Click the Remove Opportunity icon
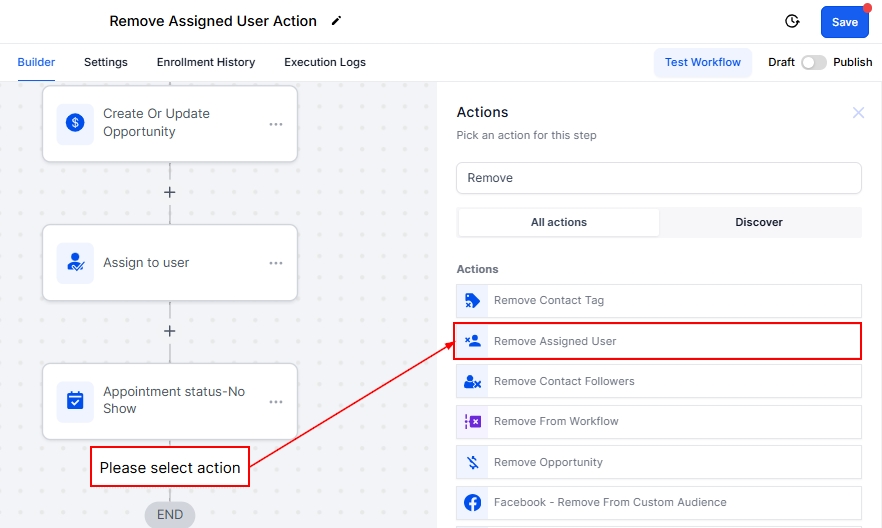 [x=473, y=462]
